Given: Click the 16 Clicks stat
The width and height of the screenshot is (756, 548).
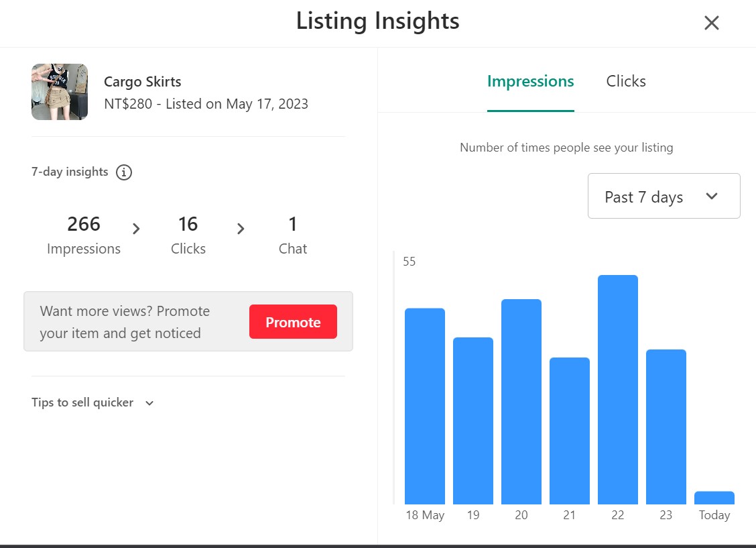Looking at the screenshot, I should (188, 234).
